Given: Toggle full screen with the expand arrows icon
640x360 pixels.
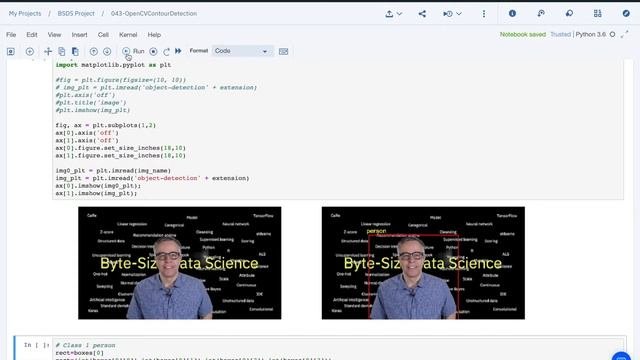Looking at the screenshot, I should (x=625, y=35).
